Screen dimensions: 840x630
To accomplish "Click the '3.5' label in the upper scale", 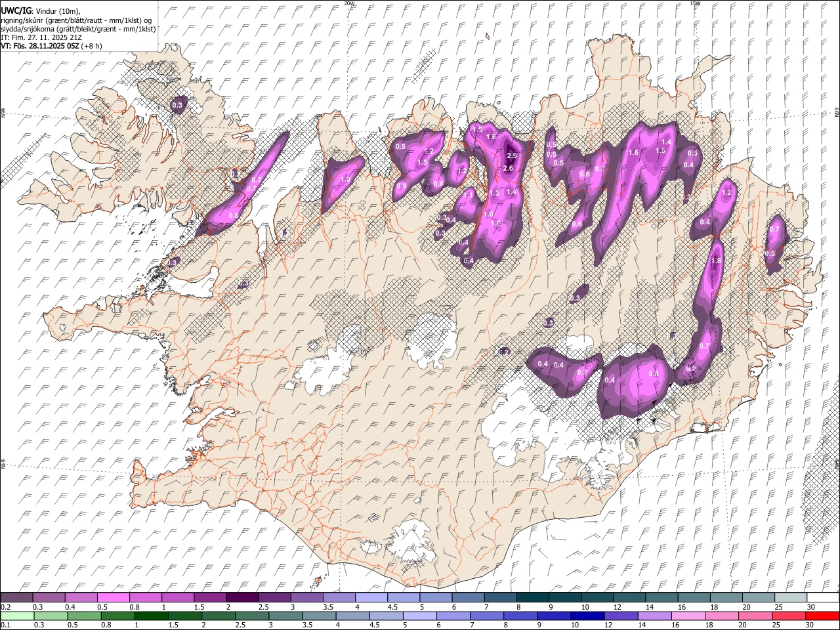I will tap(328, 607).
